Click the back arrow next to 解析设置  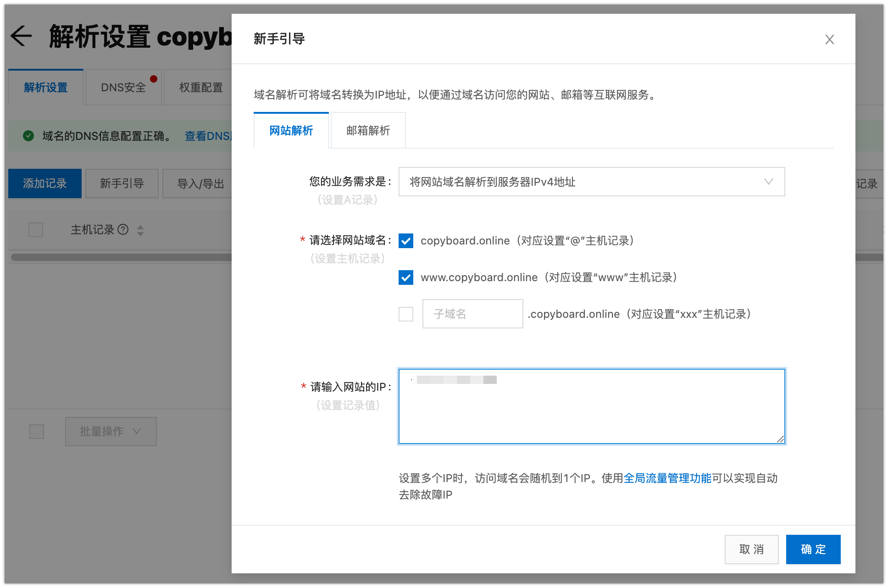[21, 36]
